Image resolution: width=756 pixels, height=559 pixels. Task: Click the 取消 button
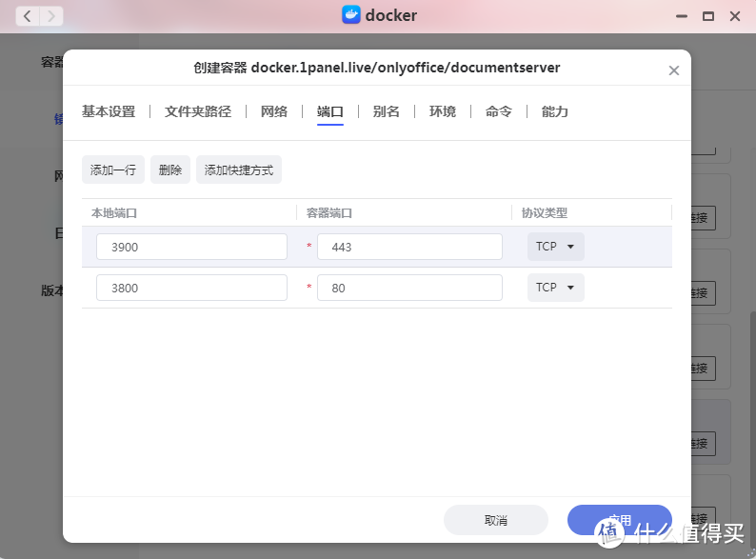point(496,520)
